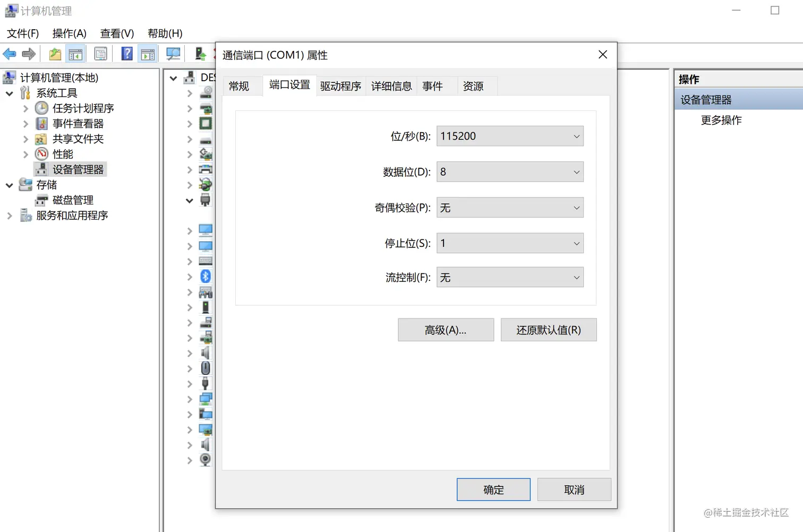Select the keyboard device icon
Viewport: 803px width, 532px height.
point(206,261)
